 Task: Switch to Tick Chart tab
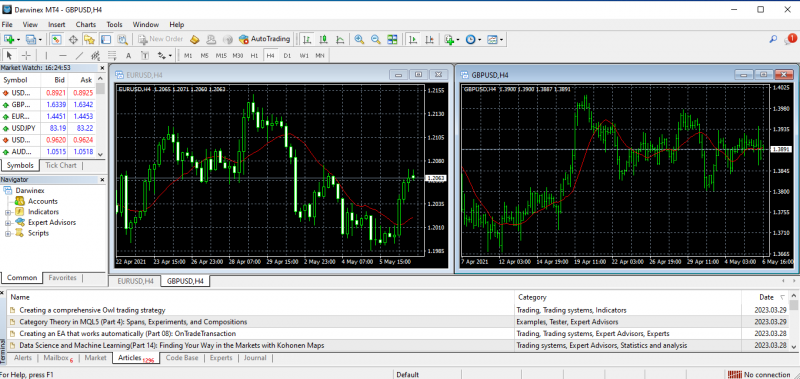click(61, 165)
